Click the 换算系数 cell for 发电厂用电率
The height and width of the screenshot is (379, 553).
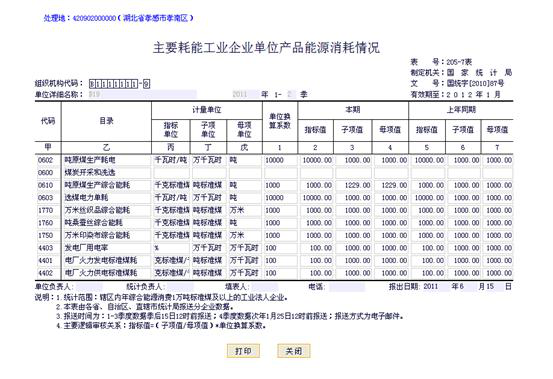click(x=280, y=248)
